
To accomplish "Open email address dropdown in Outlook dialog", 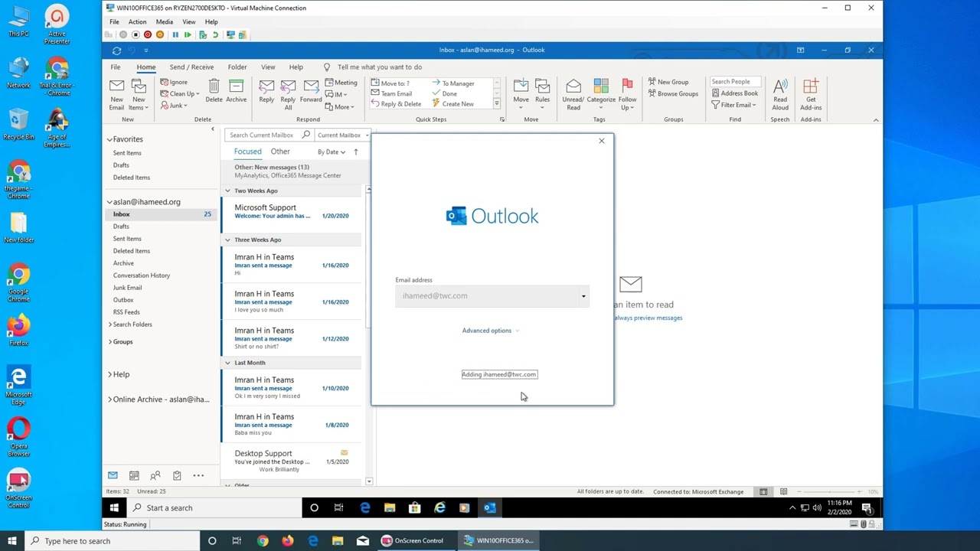I will point(583,296).
